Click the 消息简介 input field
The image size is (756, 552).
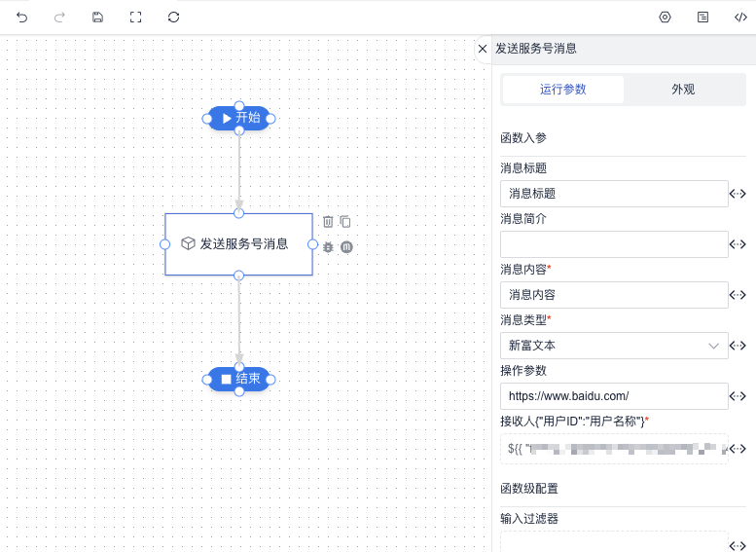click(614, 244)
